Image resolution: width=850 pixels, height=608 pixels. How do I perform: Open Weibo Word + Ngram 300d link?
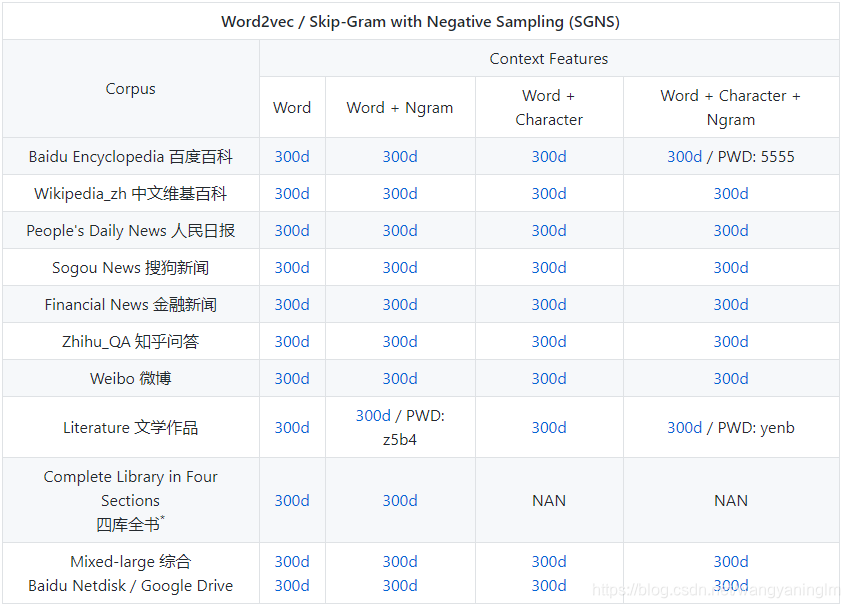[x=400, y=378]
